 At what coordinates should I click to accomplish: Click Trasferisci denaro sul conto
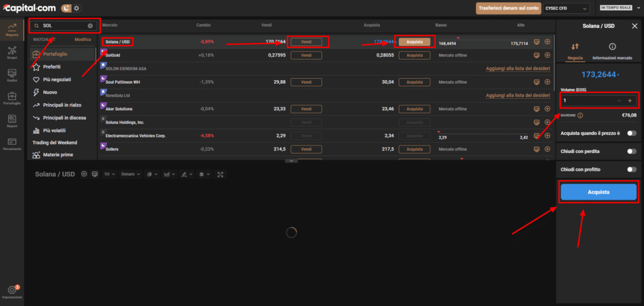(508, 8)
